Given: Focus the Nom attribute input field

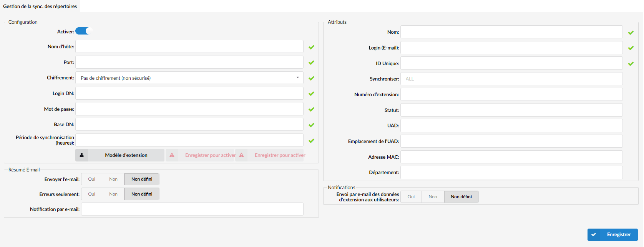Looking at the screenshot, I should [x=511, y=32].
